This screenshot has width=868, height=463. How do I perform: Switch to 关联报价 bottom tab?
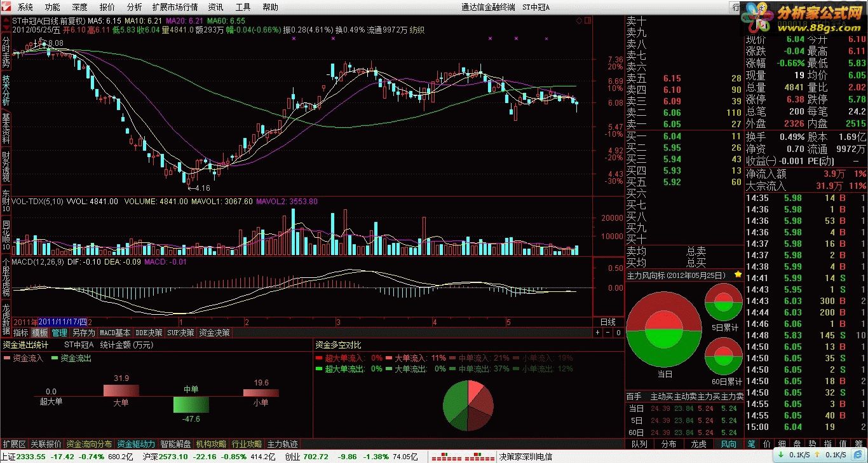(46, 444)
